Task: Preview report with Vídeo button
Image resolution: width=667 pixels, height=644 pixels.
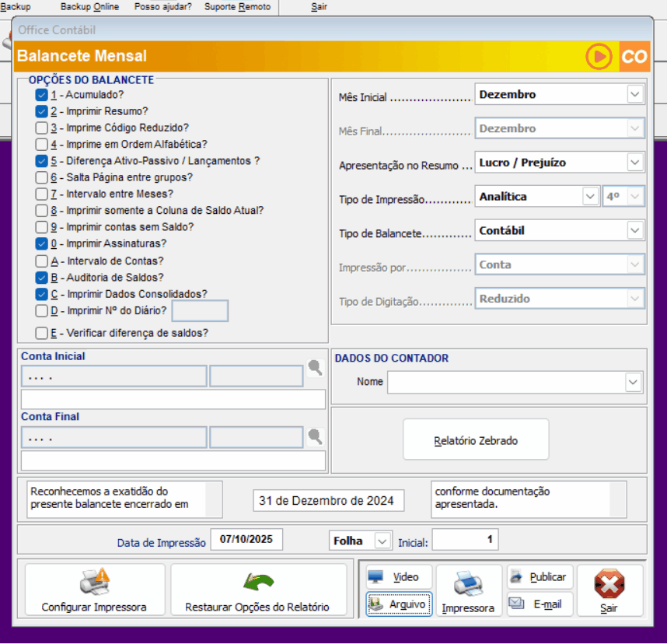Action: [398, 577]
